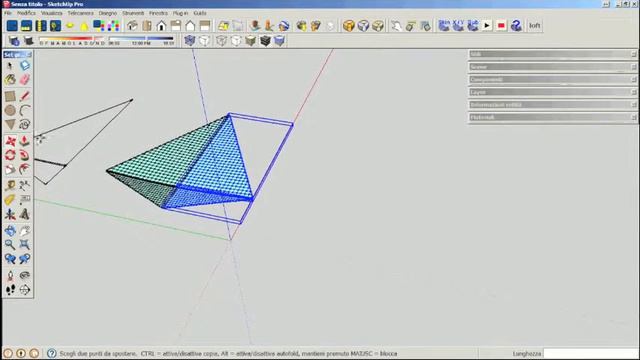Switch to Iso house view
This screenshot has width=640, height=360.
click(132, 26)
